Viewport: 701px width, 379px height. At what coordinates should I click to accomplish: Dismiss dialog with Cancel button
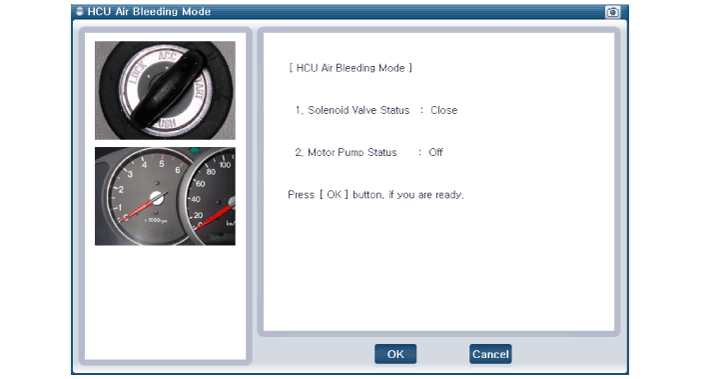tap(490, 354)
